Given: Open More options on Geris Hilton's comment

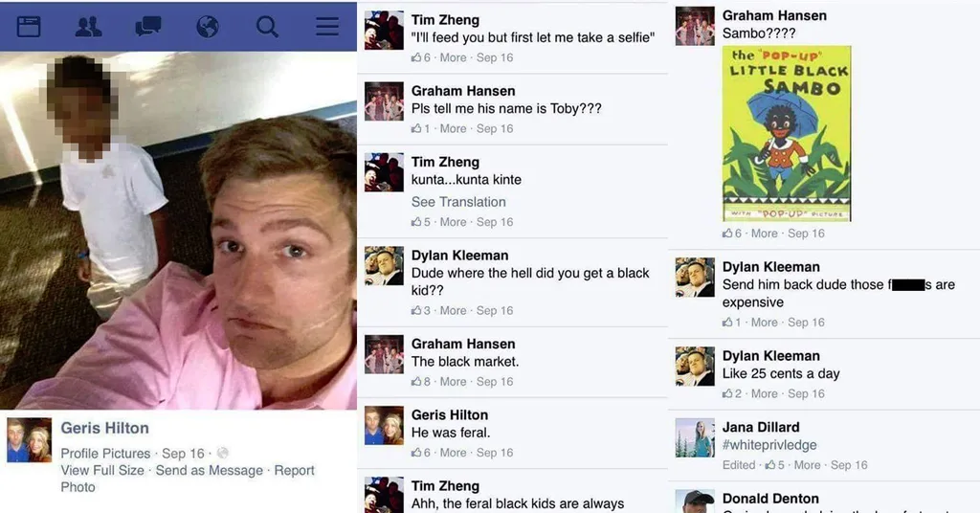Looking at the screenshot, I should pos(453,453).
